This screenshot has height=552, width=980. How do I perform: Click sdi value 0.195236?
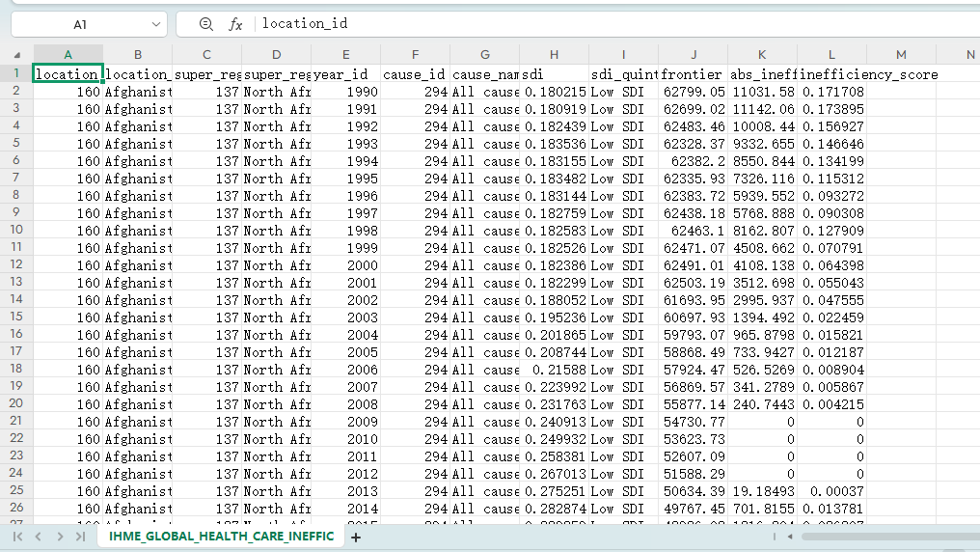554,317
